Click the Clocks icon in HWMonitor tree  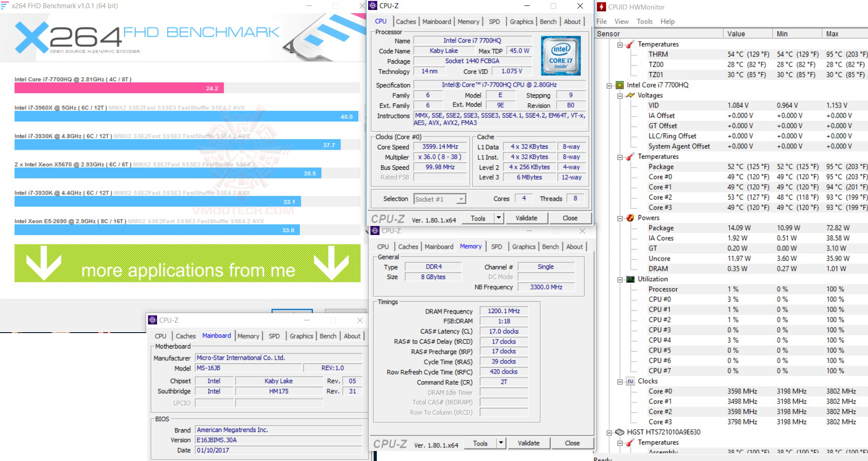click(631, 381)
